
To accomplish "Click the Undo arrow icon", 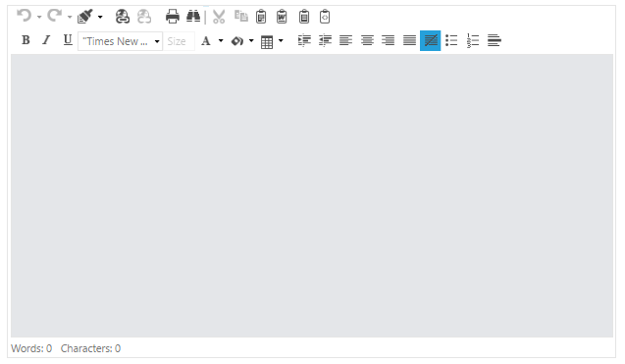I will coord(24,16).
